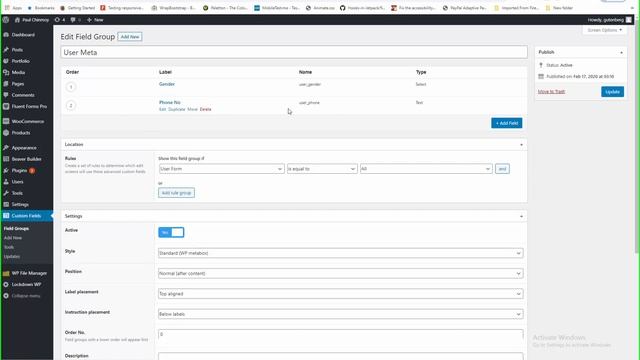Click the Custom Fields icon
Viewport: 640px width, 360px height.
pyautogui.click(x=6, y=216)
